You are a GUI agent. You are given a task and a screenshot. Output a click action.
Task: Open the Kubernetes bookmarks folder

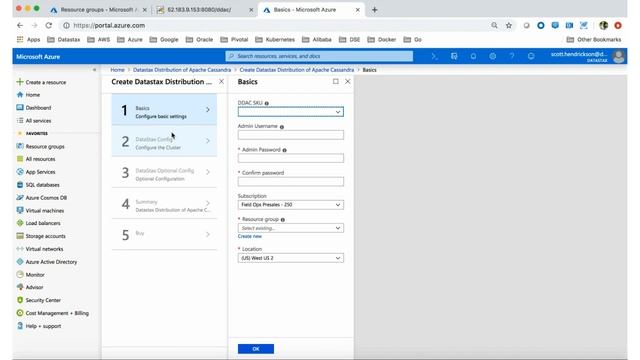(275, 40)
